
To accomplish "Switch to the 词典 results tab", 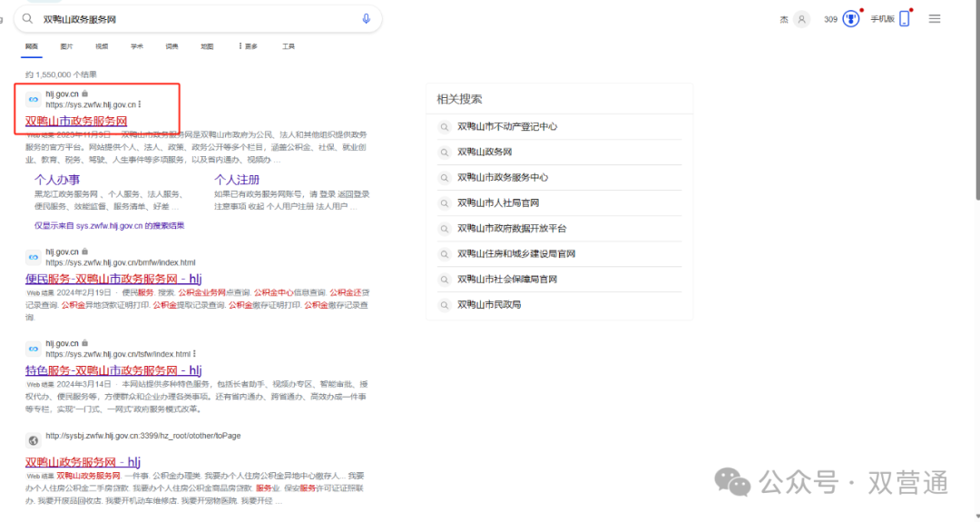I will 171,46.
